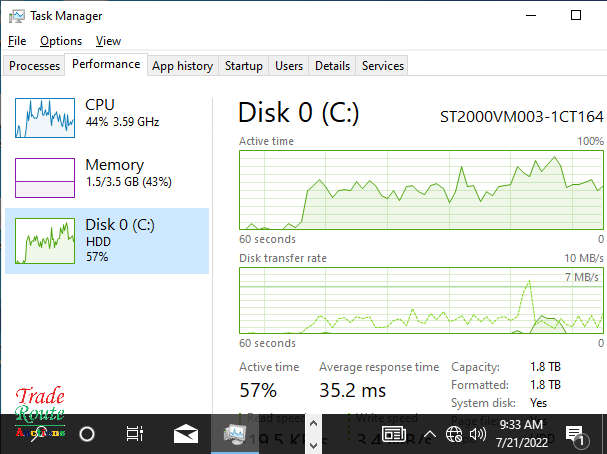
Task: Go to the Users tab
Action: click(x=289, y=66)
